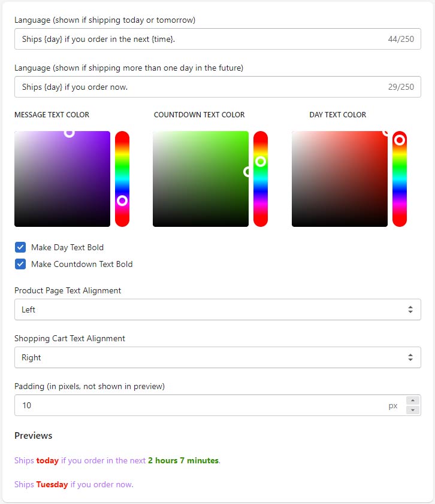Click the Make Day Text Bold label

tap(67, 247)
